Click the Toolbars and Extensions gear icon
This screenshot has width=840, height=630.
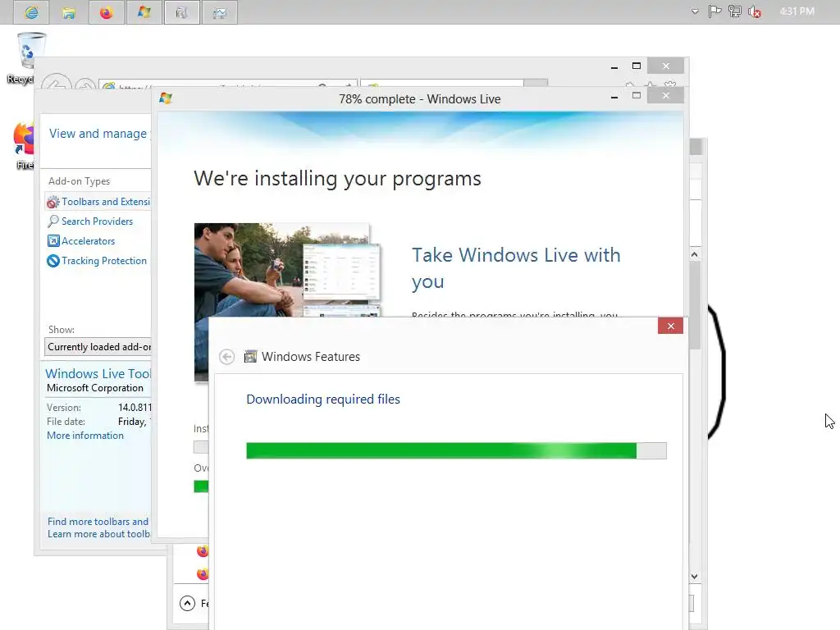click(x=52, y=202)
